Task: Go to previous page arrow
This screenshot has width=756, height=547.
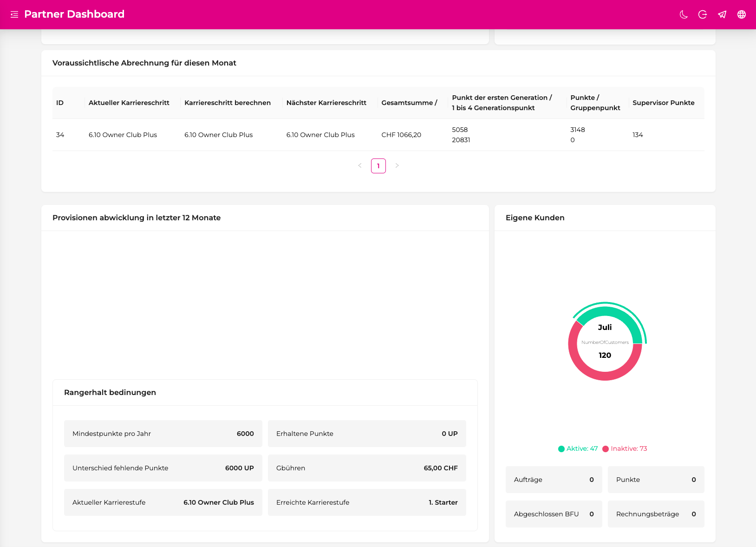Action: click(360, 166)
